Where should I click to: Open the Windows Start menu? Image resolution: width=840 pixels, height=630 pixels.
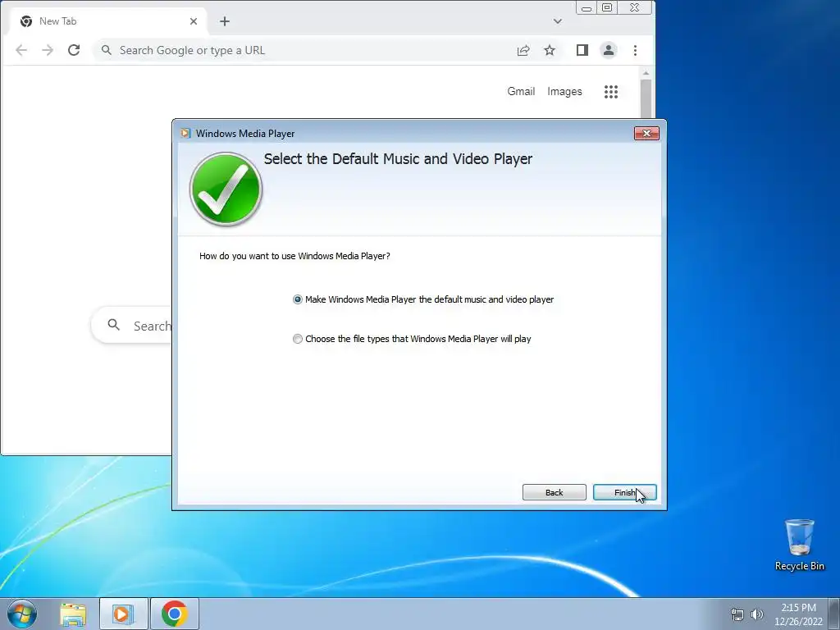click(x=22, y=614)
